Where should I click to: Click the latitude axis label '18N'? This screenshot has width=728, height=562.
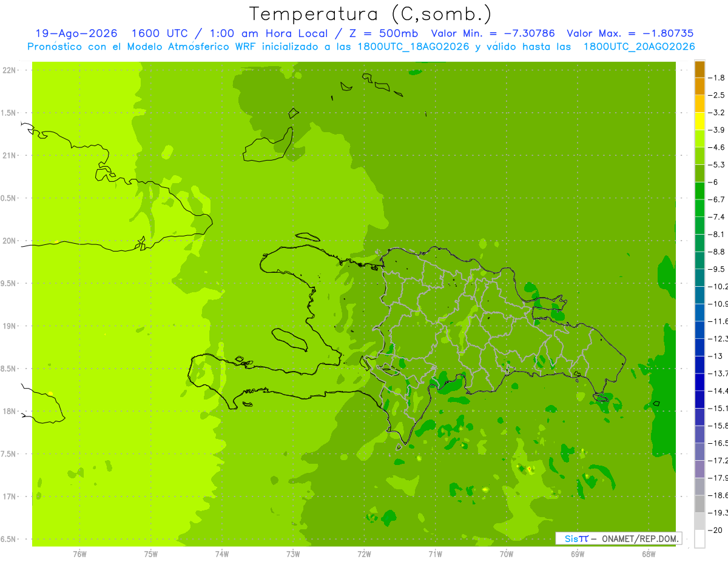click(x=8, y=411)
